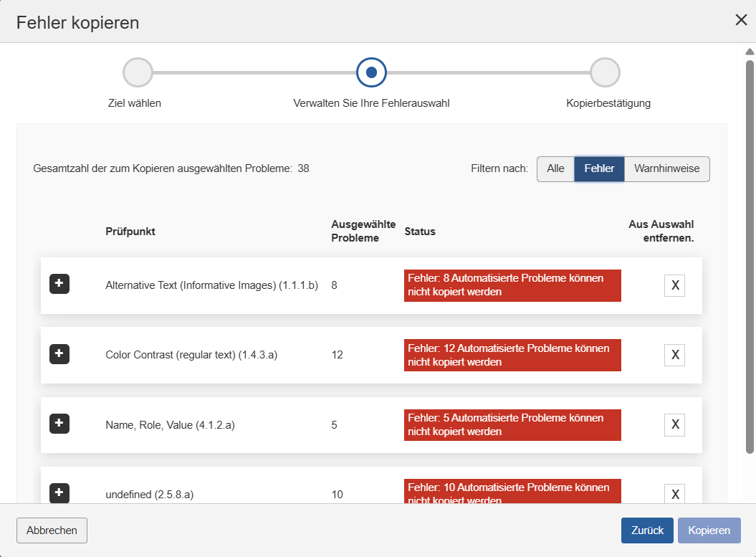Expand the undefined (2.5.8.a) checkpoint
756x557 pixels.
(x=59, y=492)
